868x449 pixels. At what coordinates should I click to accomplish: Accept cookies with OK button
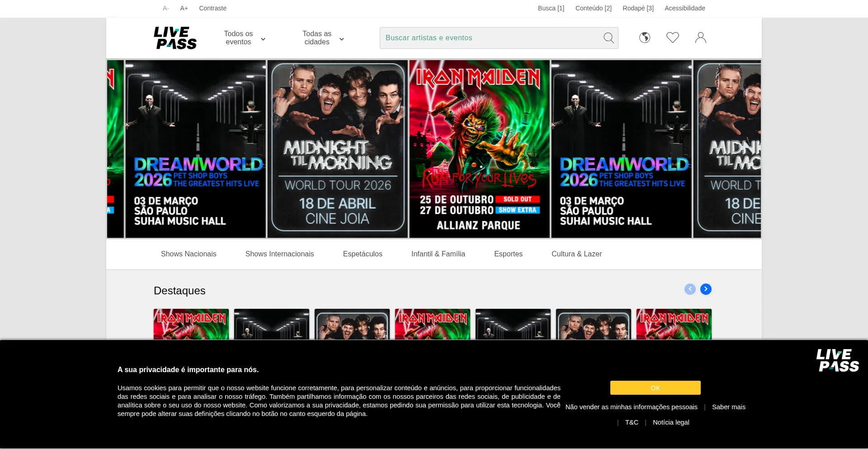click(x=655, y=388)
